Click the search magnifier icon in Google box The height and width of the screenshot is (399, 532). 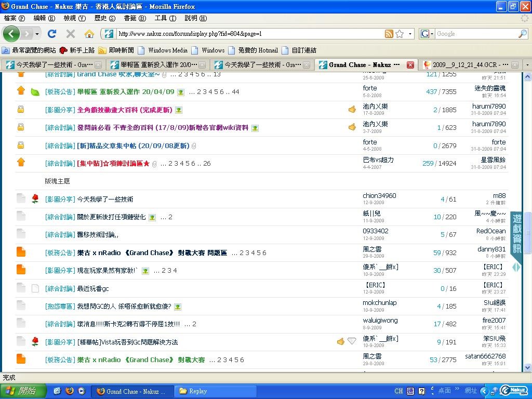pos(522,34)
